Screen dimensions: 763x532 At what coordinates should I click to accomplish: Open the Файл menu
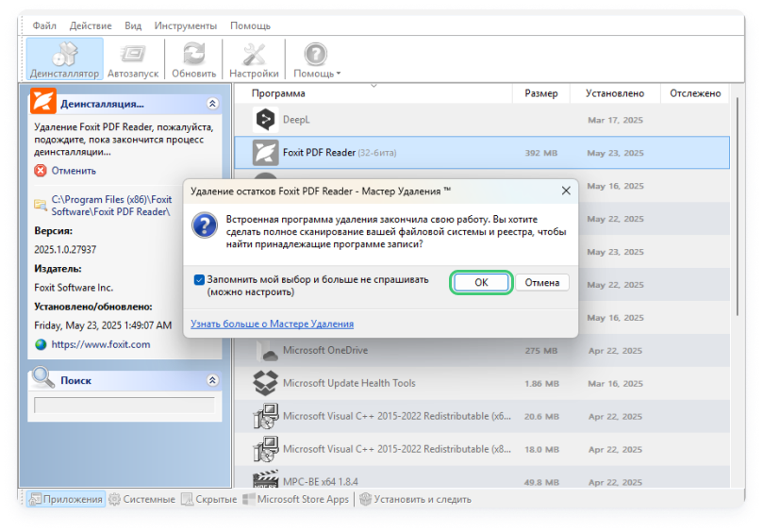44,25
